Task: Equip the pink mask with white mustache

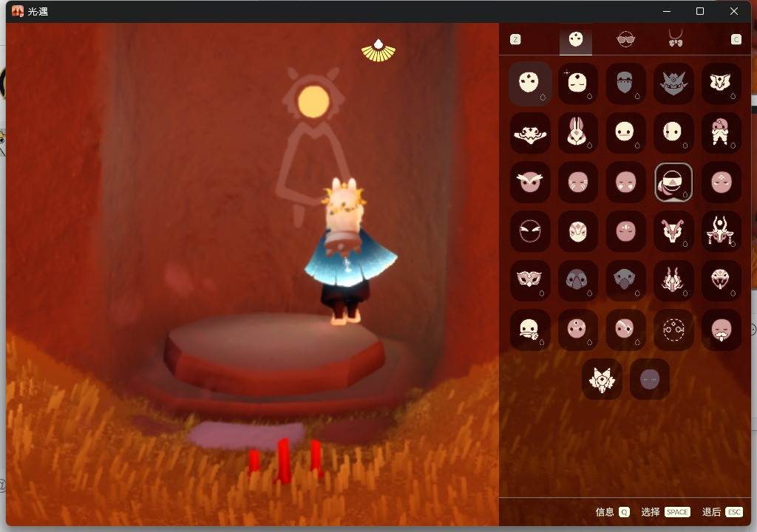Action: 721,330
